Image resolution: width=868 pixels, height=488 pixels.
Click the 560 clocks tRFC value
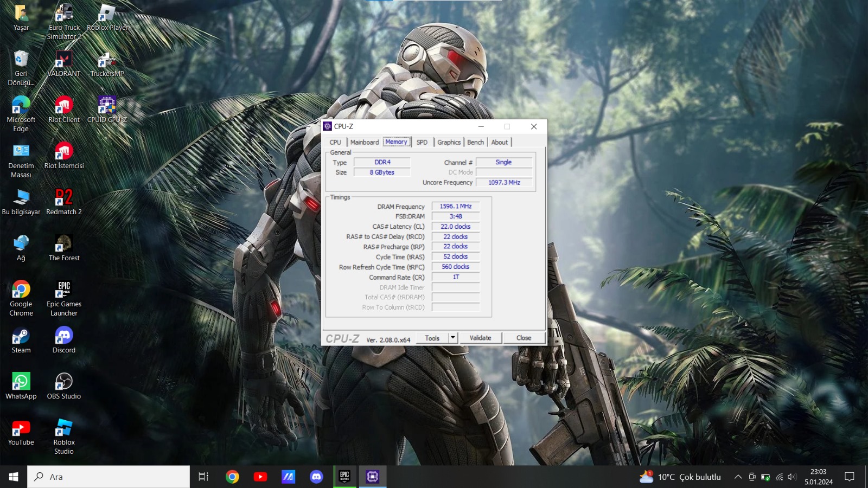tap(456, 267)
